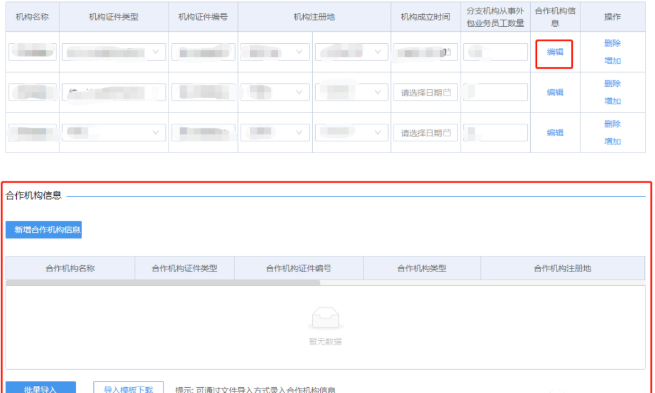The image size is (655, 393).
Task: Click third row 请选择日期 date field
Action: [425, 132]
